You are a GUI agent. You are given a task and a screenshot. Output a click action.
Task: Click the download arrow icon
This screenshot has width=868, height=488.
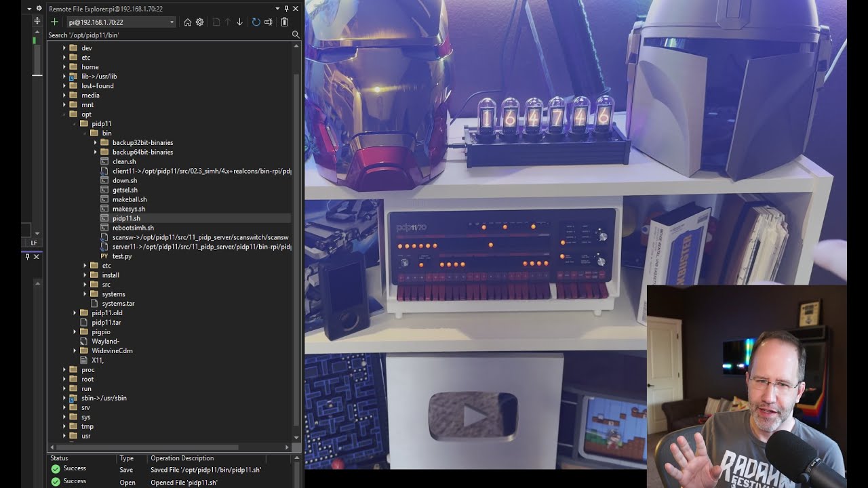click(239, 22)
